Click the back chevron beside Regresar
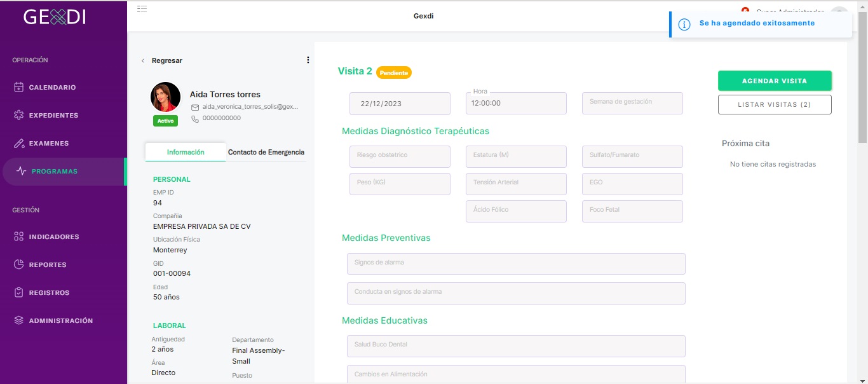 [x=142, y=60]
